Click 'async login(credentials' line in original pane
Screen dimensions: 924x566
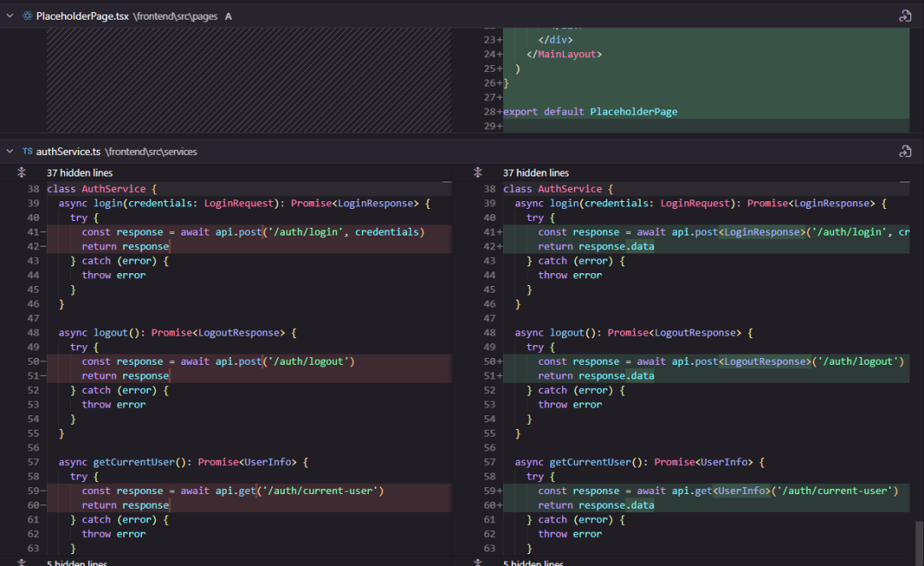point(245,204)
